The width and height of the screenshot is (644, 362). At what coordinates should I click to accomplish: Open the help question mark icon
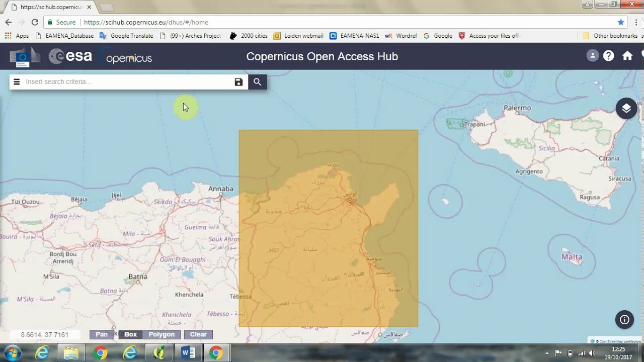coord(608,56)
